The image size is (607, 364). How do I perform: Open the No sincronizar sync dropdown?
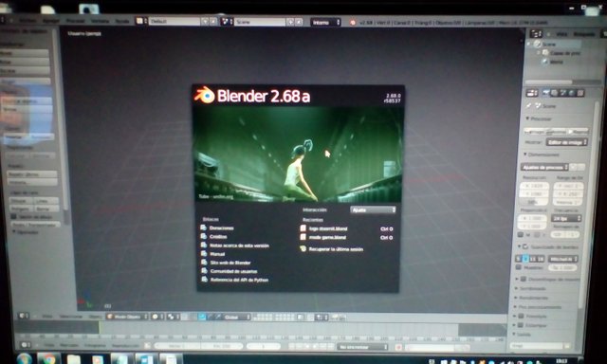point(362,347)
